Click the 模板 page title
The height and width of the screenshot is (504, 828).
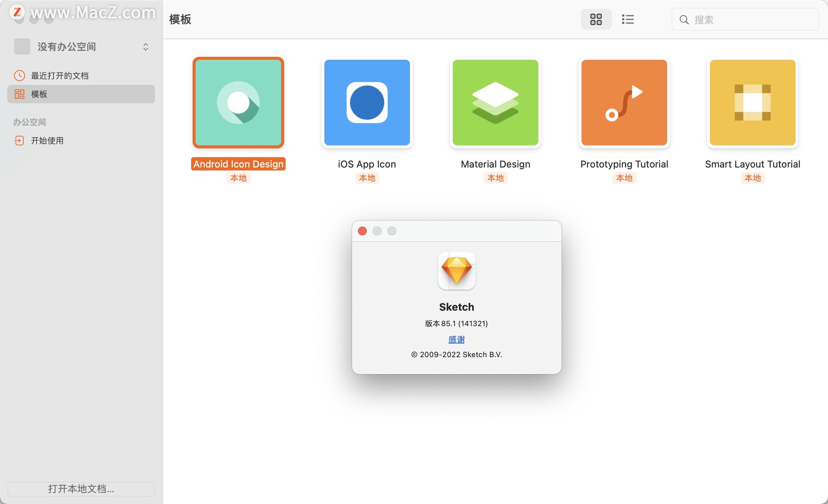coord(180,19)
